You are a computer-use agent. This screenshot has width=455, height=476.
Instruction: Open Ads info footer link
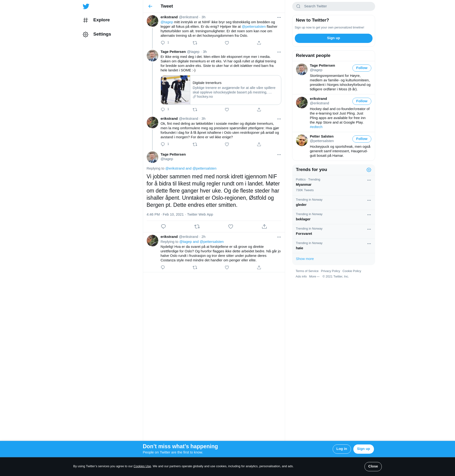(301, 277)
